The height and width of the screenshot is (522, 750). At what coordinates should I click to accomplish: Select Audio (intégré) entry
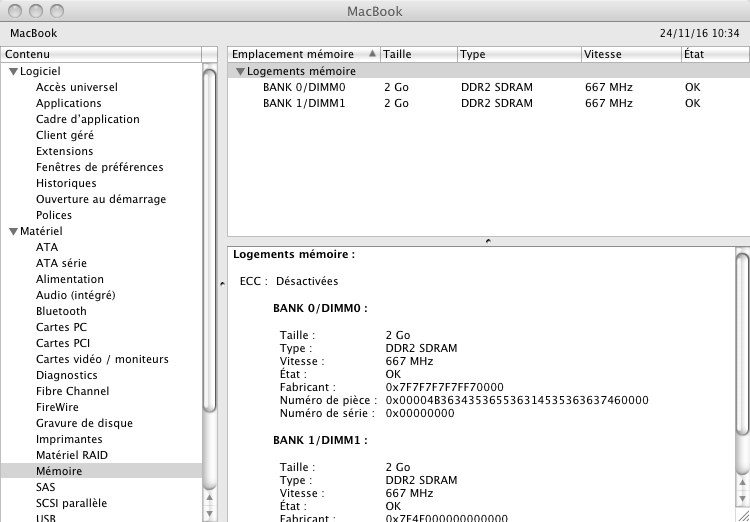(x=76, y=295)
